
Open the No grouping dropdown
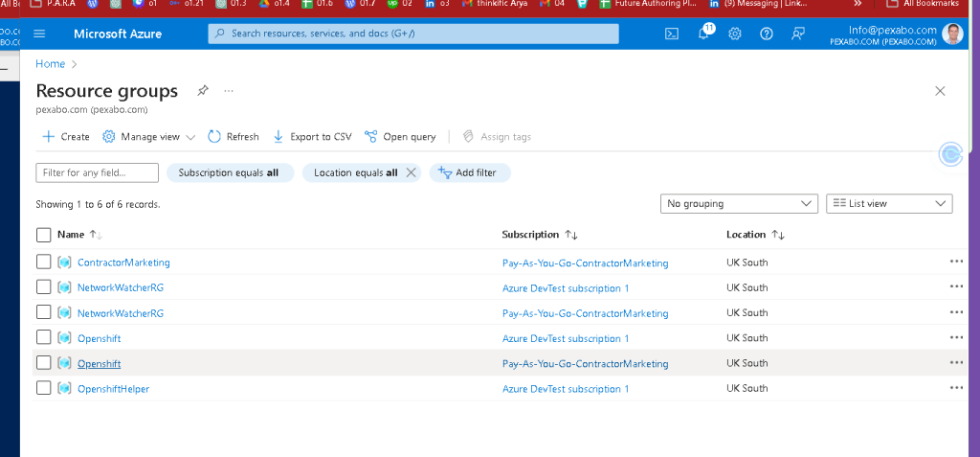(739, 203)
